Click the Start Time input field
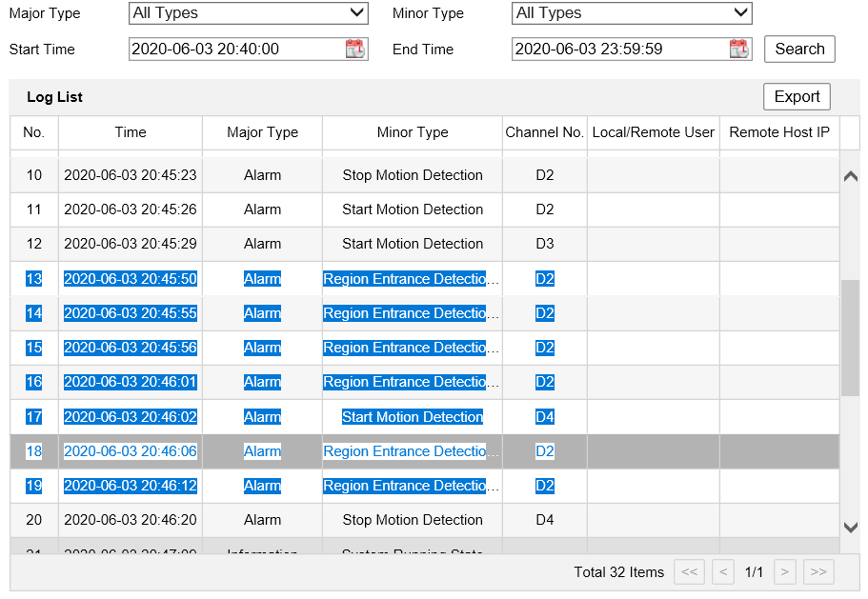Screen dimensions: 868x599 pyautogui.click(x=235, y=50)
